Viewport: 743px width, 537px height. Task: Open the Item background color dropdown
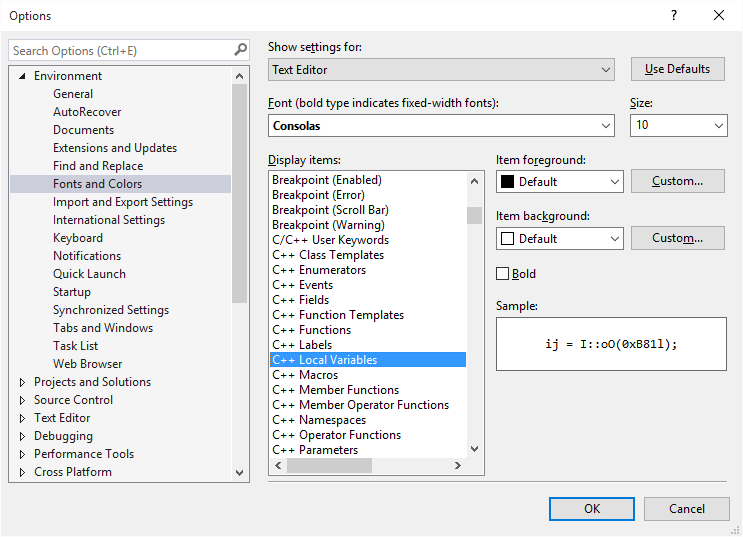[x=560, y=238]
